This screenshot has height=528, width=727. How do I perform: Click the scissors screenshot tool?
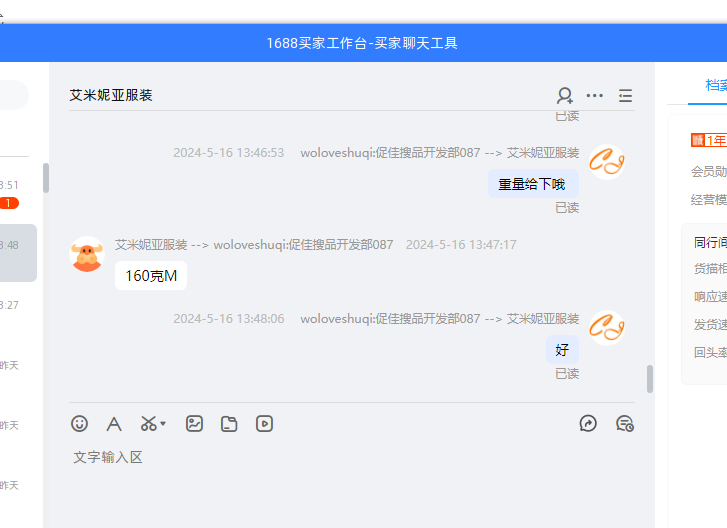(148, 423)
